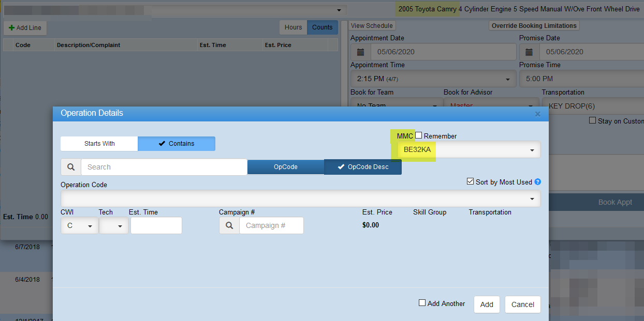Screen dimensions: 644x321
Task: Click the Appointment Date calendar icon
Action: click(x=361, y=52)
